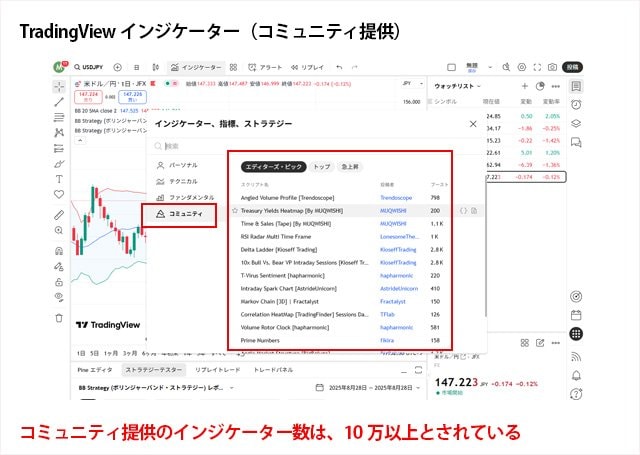Open the chats sidebar icon
Viewport: 640px width, 455px height.
coord(576,142)
